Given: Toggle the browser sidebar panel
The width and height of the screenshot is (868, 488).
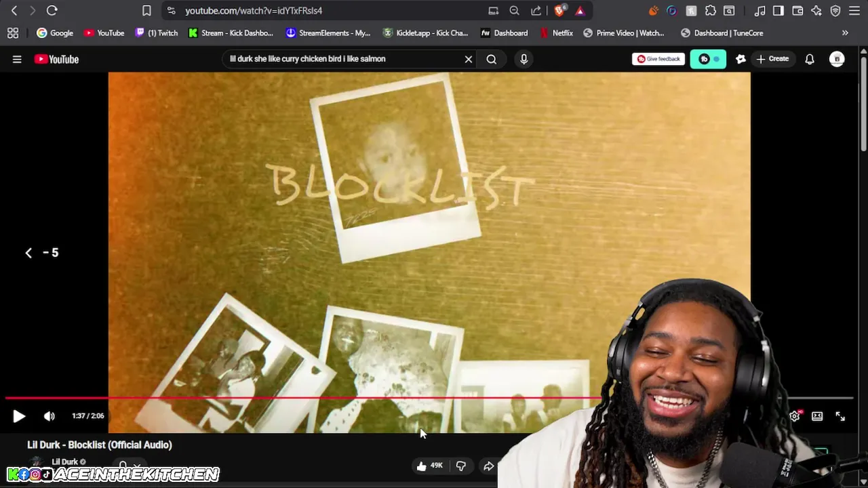Looking at the screenshot, I should (x=778, y=11).
